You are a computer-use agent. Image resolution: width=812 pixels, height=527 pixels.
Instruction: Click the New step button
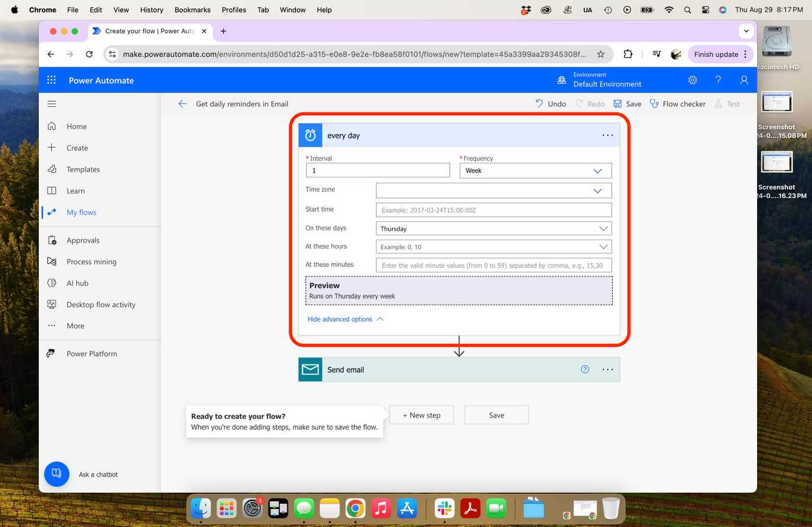pyautogui.click(x=422, y=415)
